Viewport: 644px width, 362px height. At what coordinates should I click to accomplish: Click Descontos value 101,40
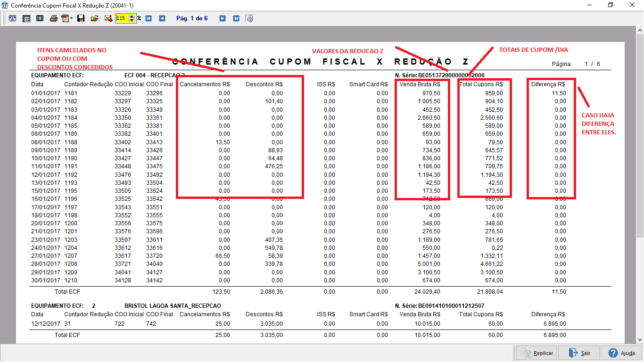(x=274, y=101)
